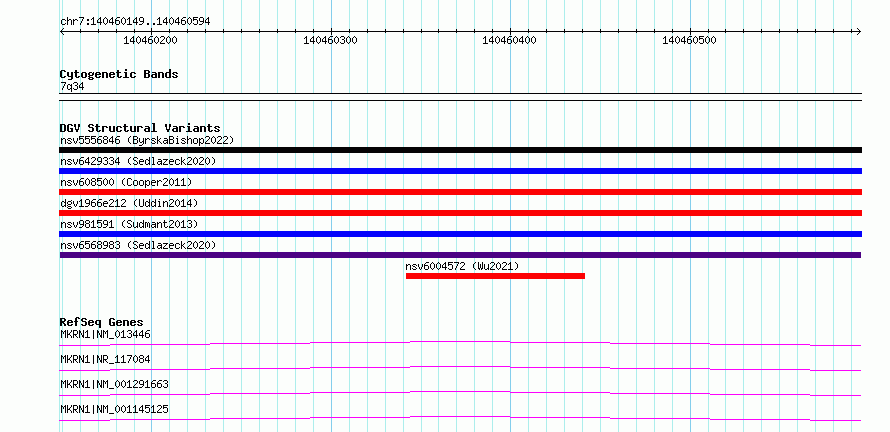Click the magenta line for MKRN1|NM_013446
The height and width of the screenshot is (432, 890).
[460, 343]
